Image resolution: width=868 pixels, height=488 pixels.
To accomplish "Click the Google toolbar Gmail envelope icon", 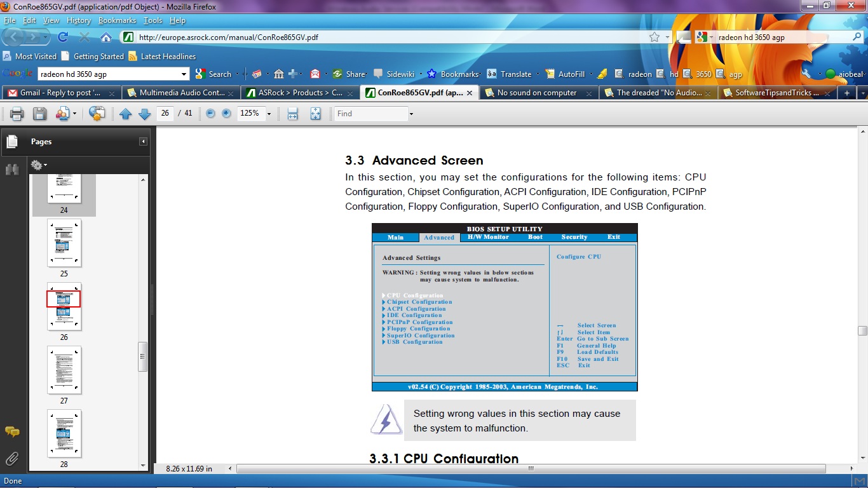I will [x=315, y=74].
